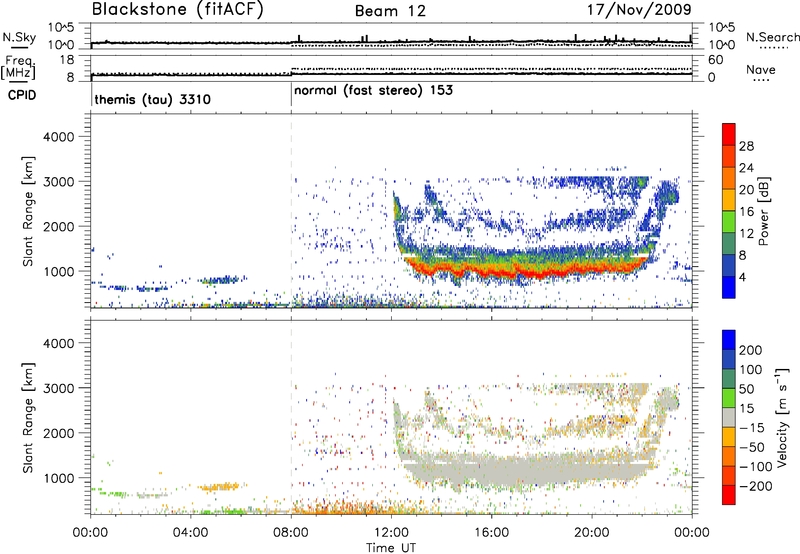Image resolution: width=800 pixels, height=554 pixels.
Task: Select the "20" value on Power colorbar
Action: (746, 190)
